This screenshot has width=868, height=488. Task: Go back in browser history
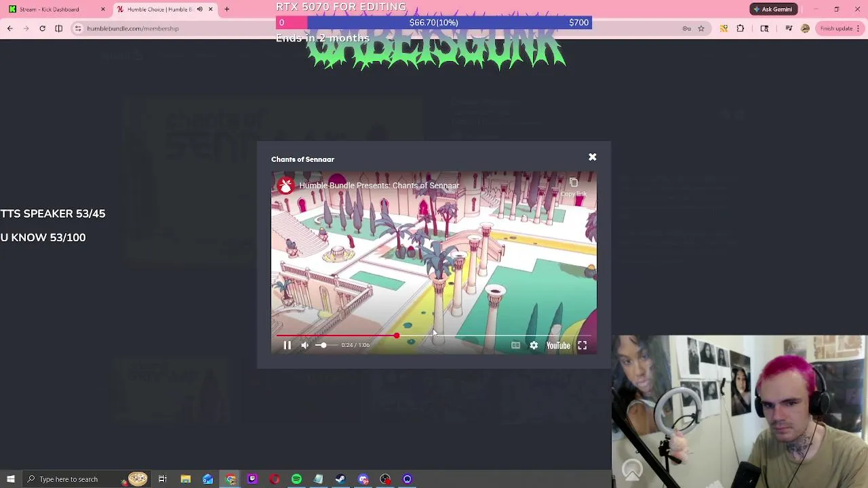10,28
